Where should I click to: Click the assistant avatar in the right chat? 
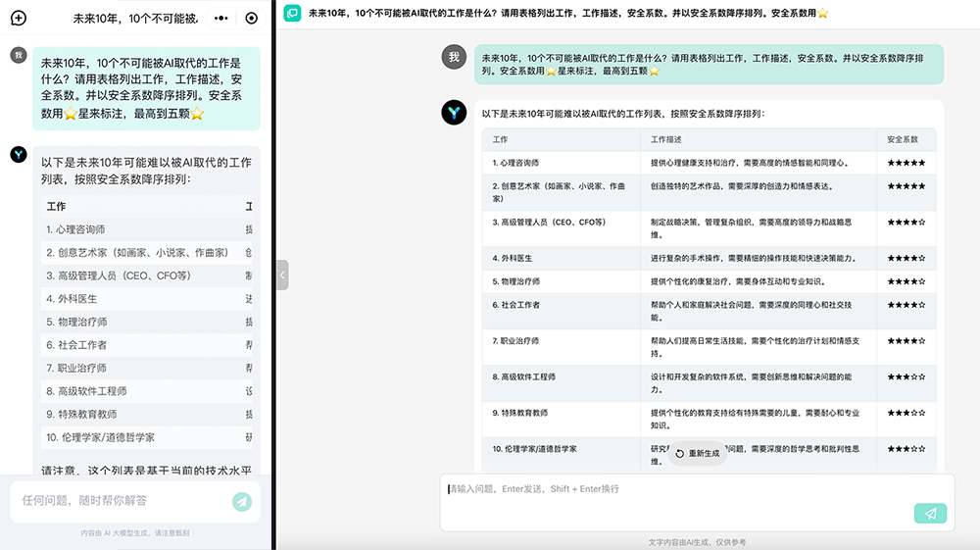tap(454, 113)
